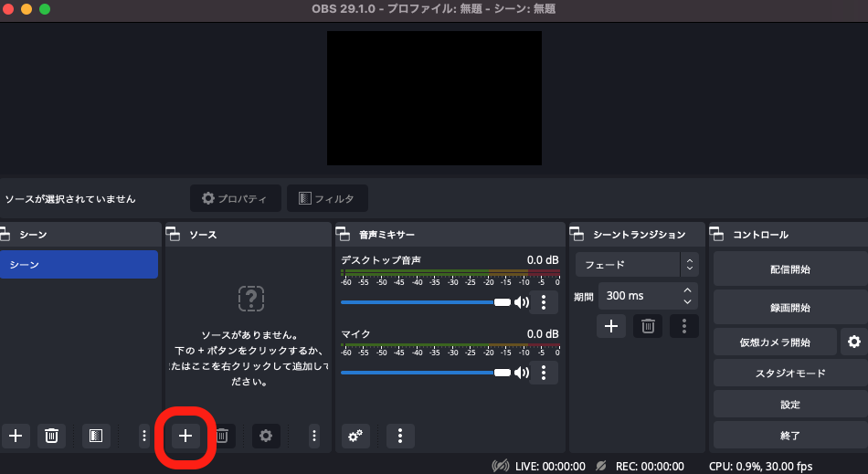Viewport: 868px width, 474px height.
Task: Remove scene transition with trash icon
Action: pos(648,326)
